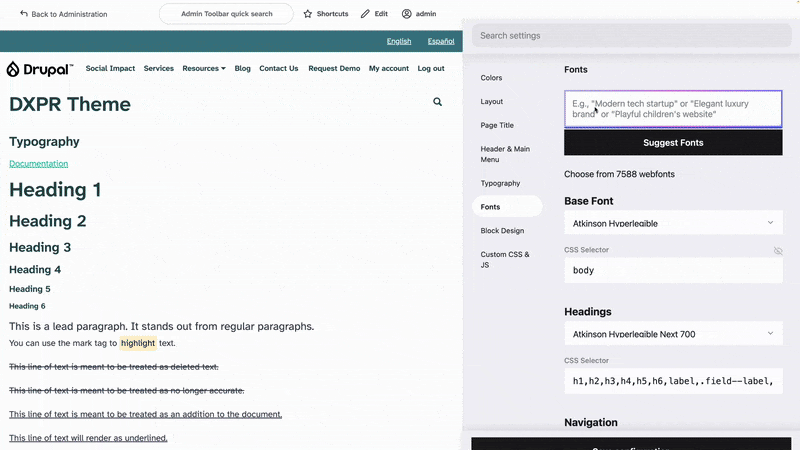Click the highlighted 'highlight' mark text

138,343
